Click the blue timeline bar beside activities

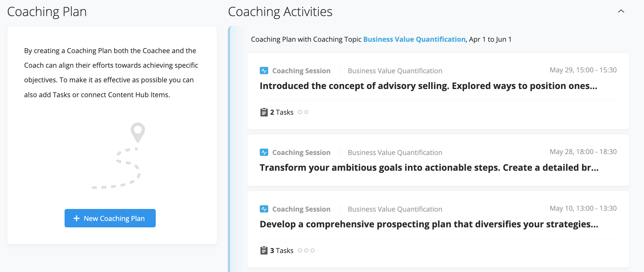pyautogui.click(x=229, y=149)
